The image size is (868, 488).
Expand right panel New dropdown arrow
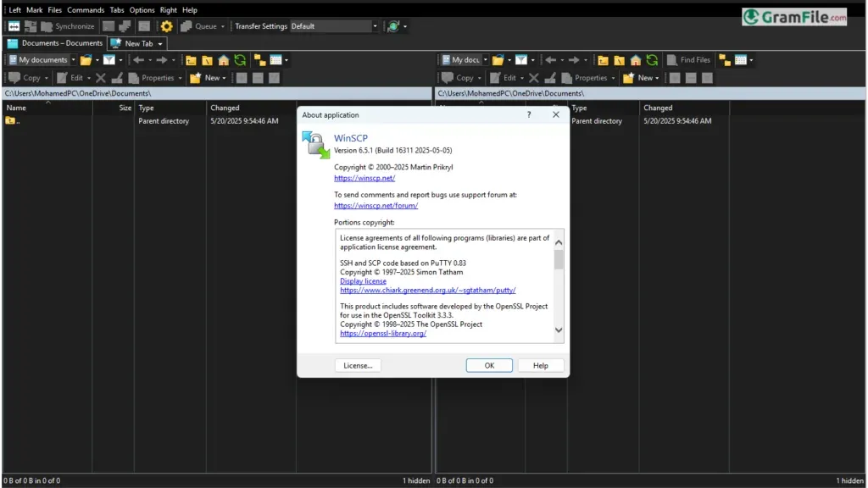click(x=657, y=78)
